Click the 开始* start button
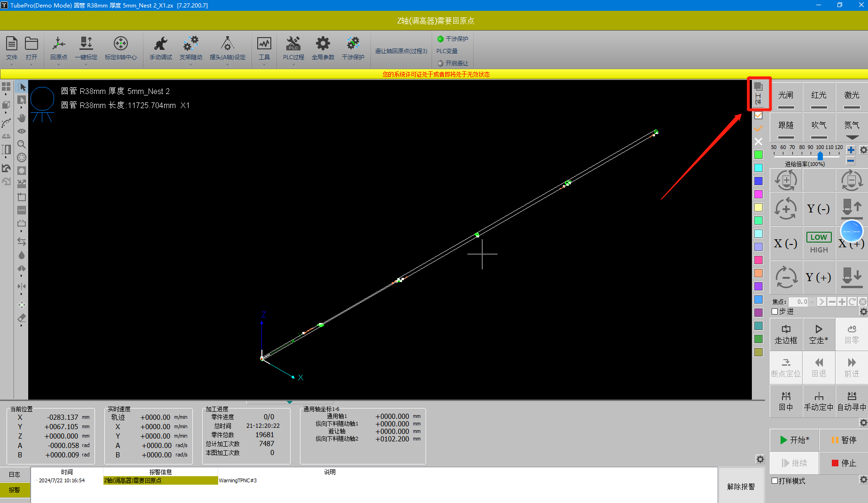The height and width of the screenshot is (503, 868). point(795,440)
